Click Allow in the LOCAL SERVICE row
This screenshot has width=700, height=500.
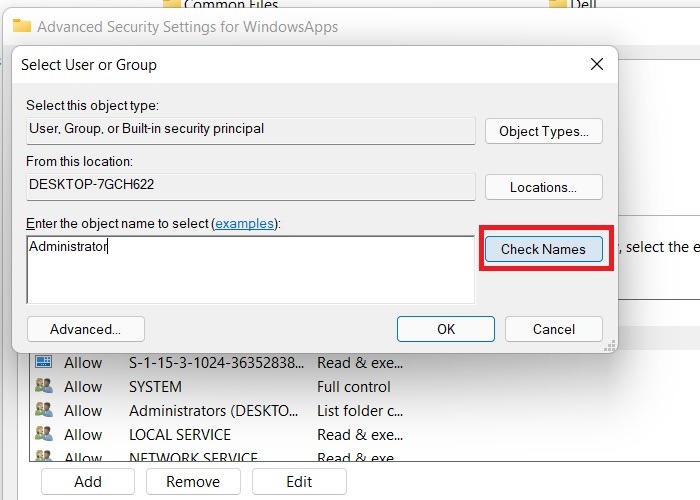pos(83,435)
